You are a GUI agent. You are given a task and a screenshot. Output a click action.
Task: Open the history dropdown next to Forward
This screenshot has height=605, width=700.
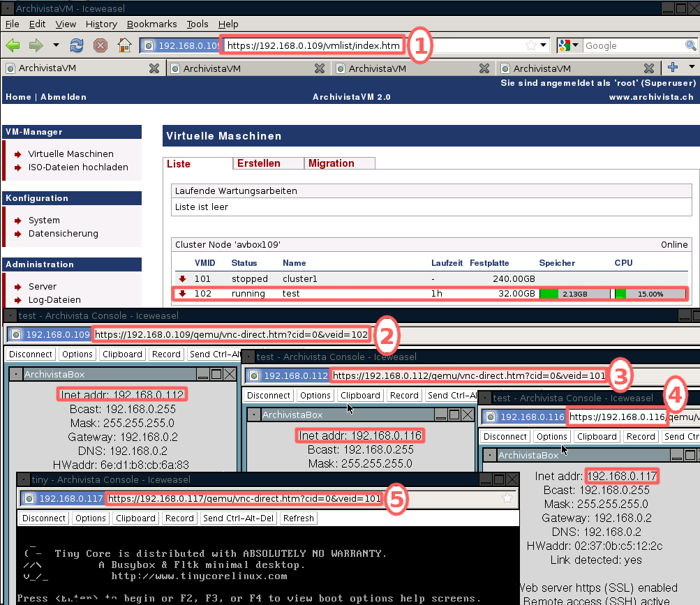click(x=56, y=45)
